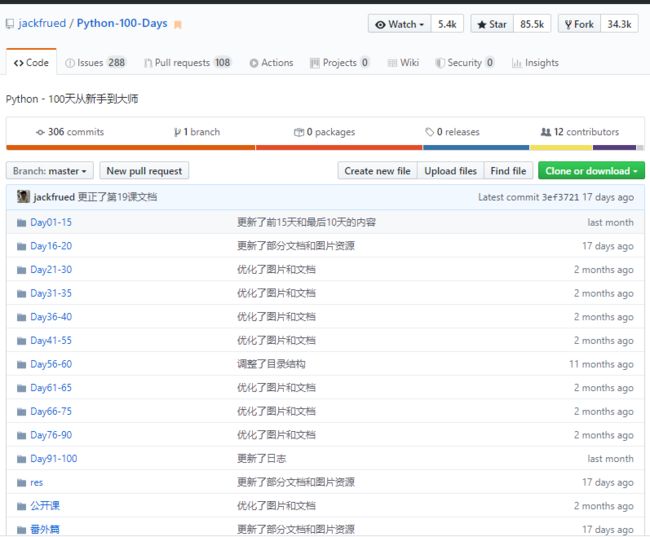Viewport: 650px width, 537px height.
Task: Click the blue segment of language bar
Action: [476, 147]
